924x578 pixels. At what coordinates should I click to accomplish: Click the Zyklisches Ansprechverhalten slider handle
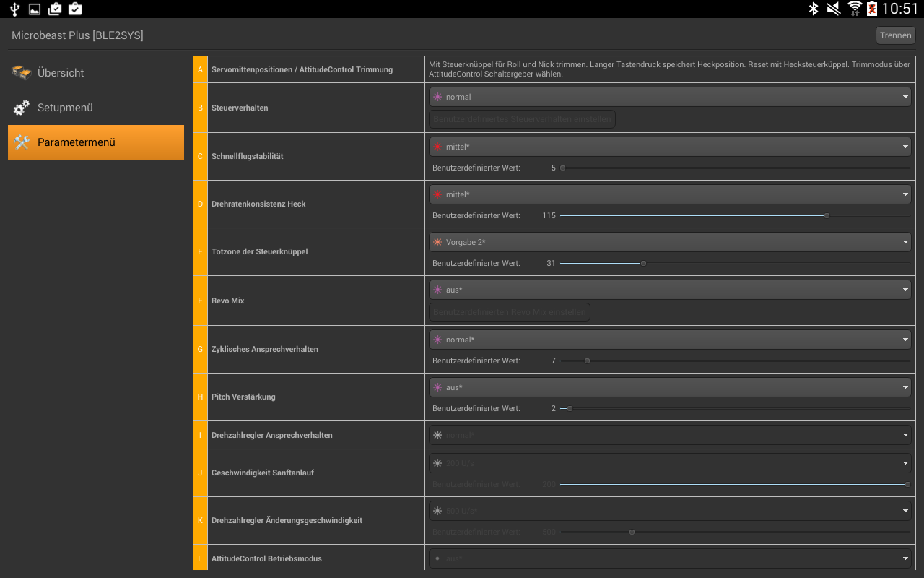(x=587, y=361)
